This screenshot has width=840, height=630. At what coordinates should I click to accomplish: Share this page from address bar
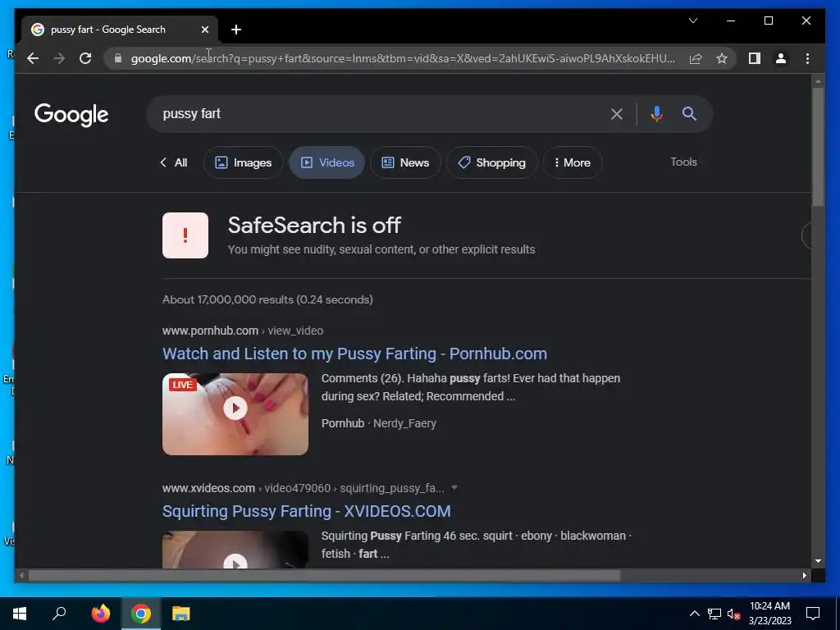tap(696, 58)
